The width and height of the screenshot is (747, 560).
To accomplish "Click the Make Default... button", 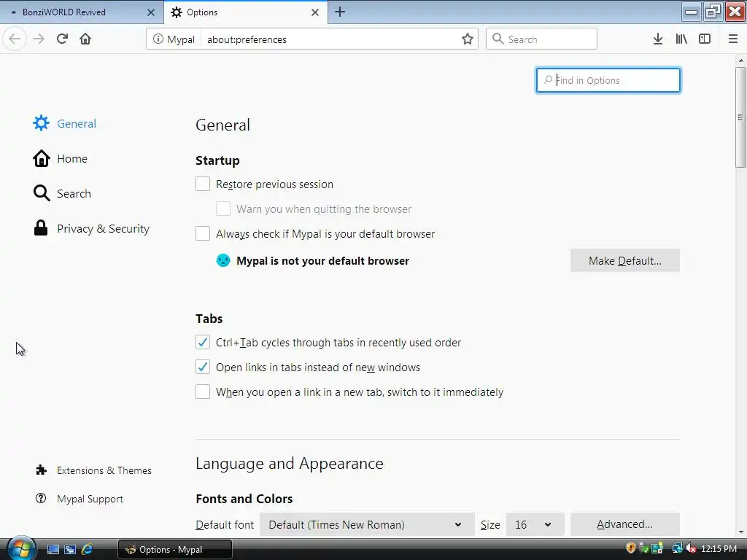I will coord(625,260).
